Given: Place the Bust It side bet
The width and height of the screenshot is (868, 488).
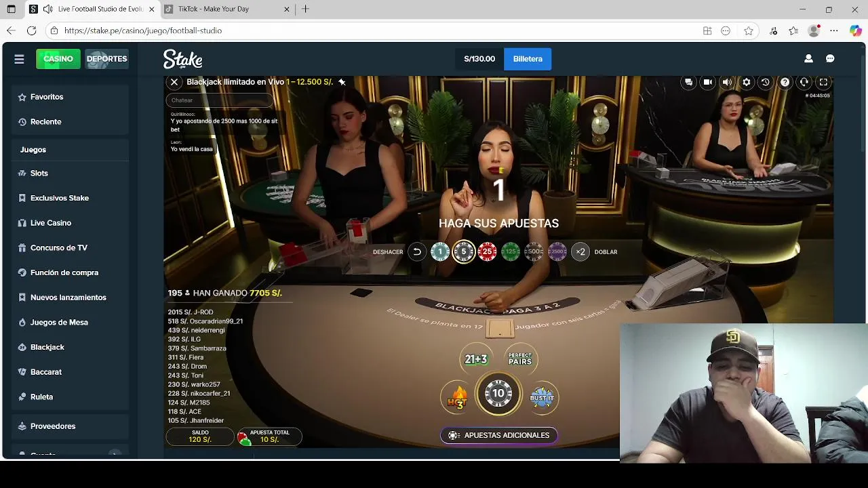Looking at the screenshot, I should [542, 397].
